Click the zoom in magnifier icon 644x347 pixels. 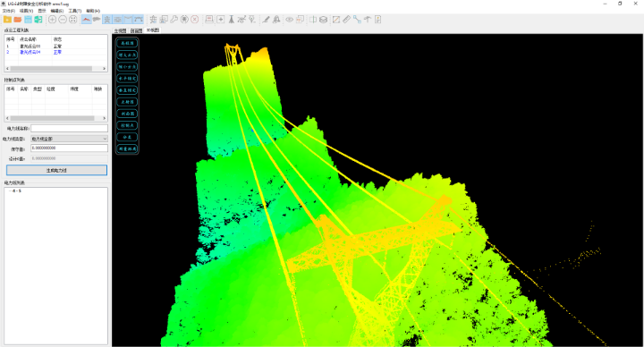(53, 20)
